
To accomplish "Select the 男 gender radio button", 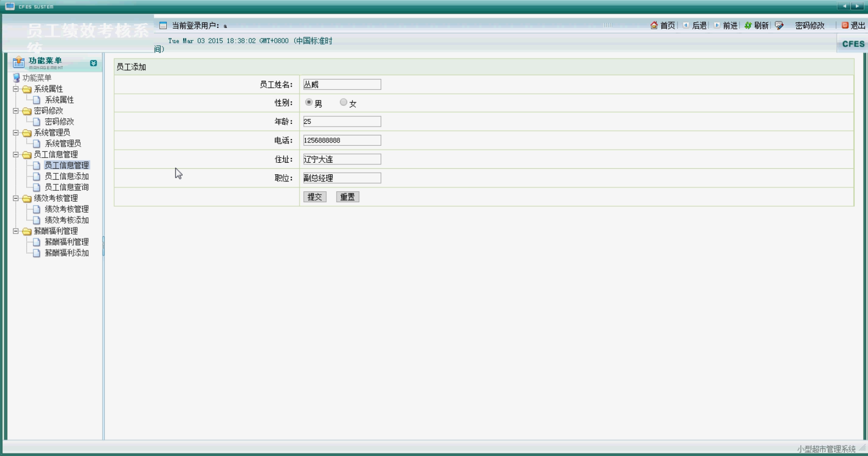I will tap(309, 102).
